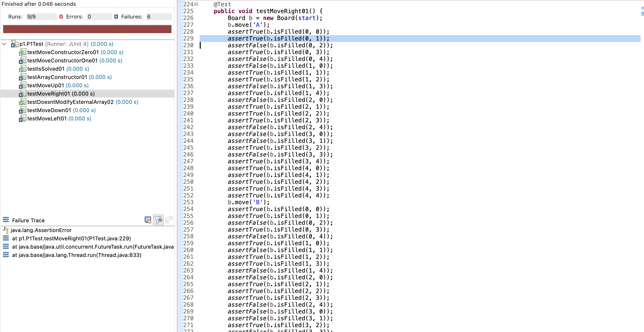644x332 pixels.
Task: Click the java.lang.AssertionError trace line
Action: pyautogui.click(x=41, y=230)
